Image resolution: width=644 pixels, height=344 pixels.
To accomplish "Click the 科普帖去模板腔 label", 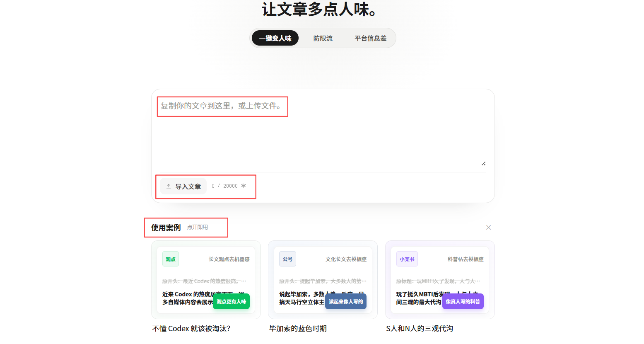I will [466, 259].
